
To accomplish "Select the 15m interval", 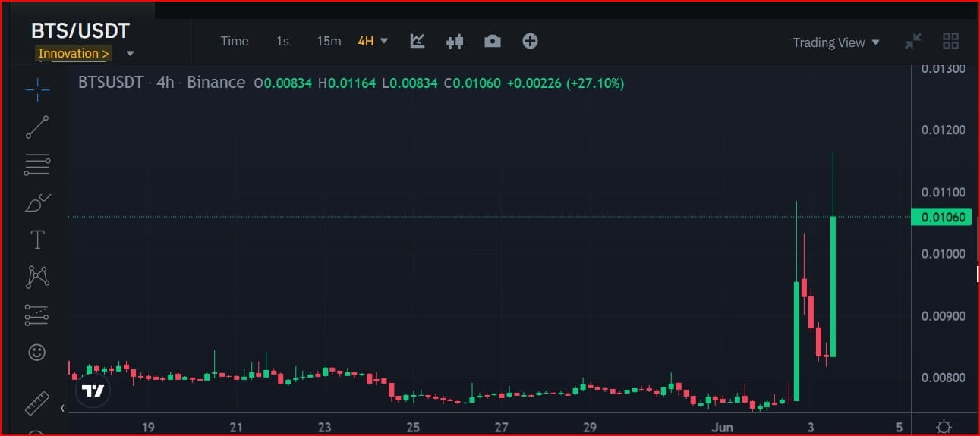I will [x=329, y=41].
